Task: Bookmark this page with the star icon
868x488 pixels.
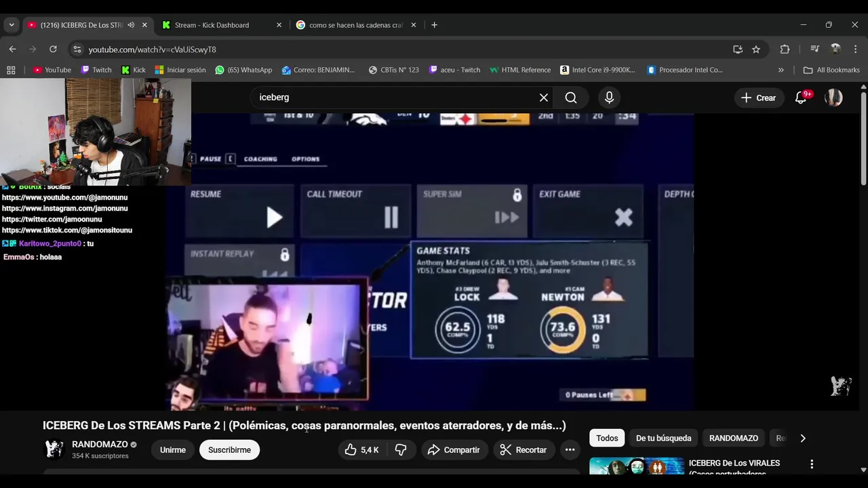Action: pyautogui.click(x=756, y=49)
